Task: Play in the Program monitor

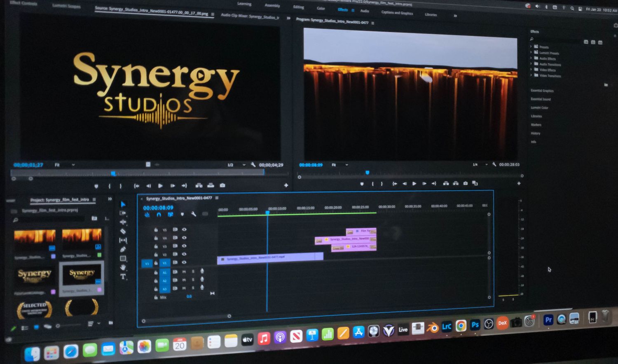Action: (414, 184)
